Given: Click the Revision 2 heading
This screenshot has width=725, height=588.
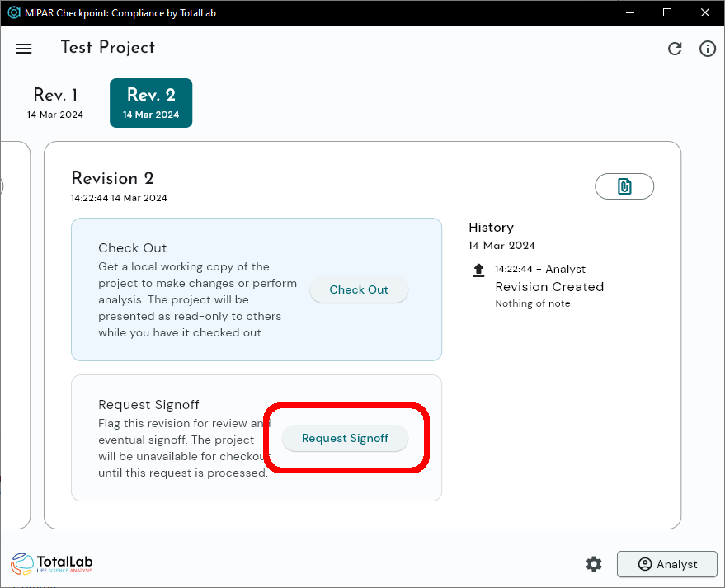Looking at the screenshot, I should click(x=112, y=178).
